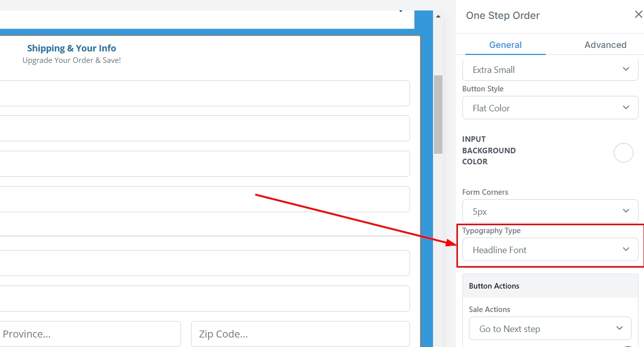Open Typography Type Headline Font dropdown
Viewport: 644px width, 347px height.
pyautogui.click(x=550, y=250)
